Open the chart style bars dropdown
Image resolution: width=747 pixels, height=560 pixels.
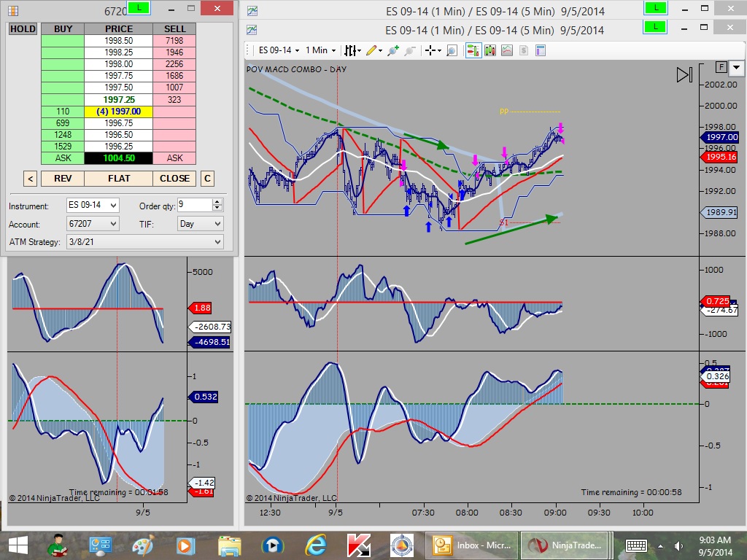pyautogui.click(x=352, y=50)
